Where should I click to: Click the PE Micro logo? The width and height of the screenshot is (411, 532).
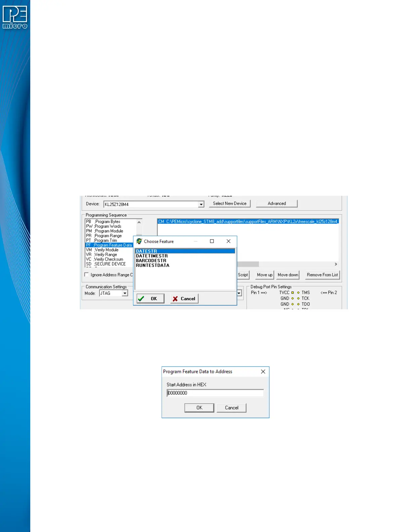15,17
